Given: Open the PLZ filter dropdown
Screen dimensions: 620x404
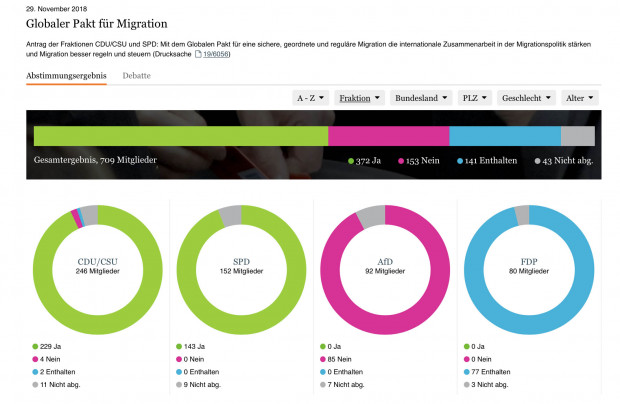Looking at the screenshot, I should pos(475,98).
